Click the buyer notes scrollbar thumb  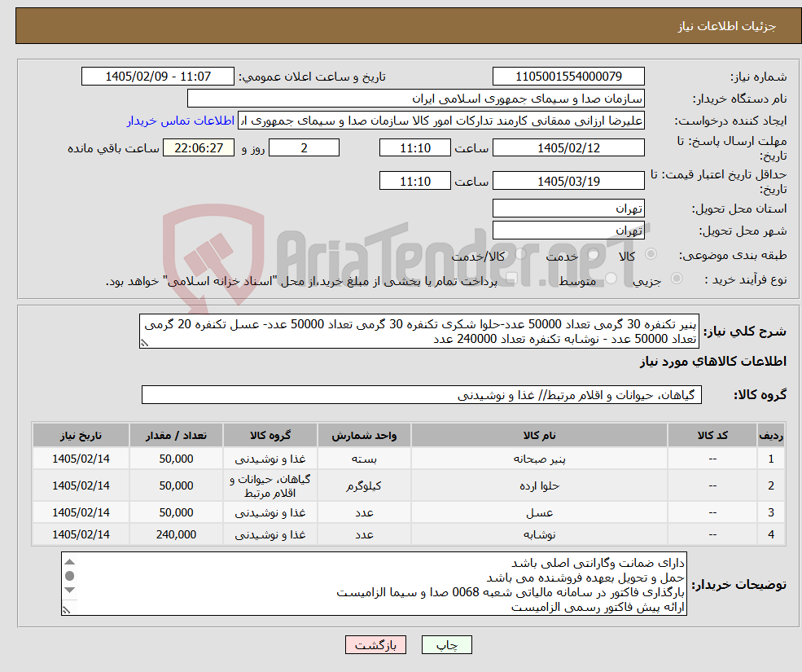[x=70, y=576]
